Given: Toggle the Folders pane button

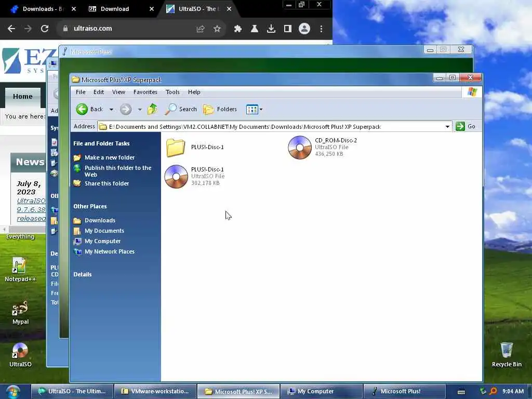Looking at the screenshot, I should click(x=220, y=109).
